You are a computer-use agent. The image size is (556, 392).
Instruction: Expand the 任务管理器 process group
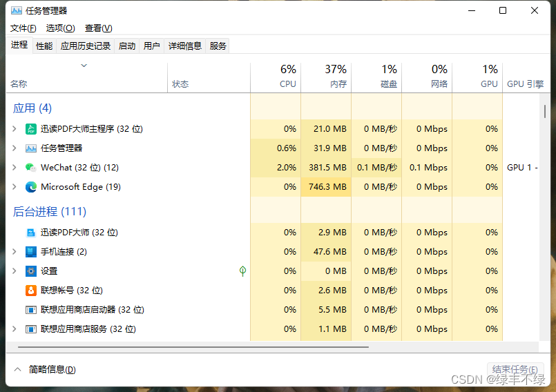(15, 148)
